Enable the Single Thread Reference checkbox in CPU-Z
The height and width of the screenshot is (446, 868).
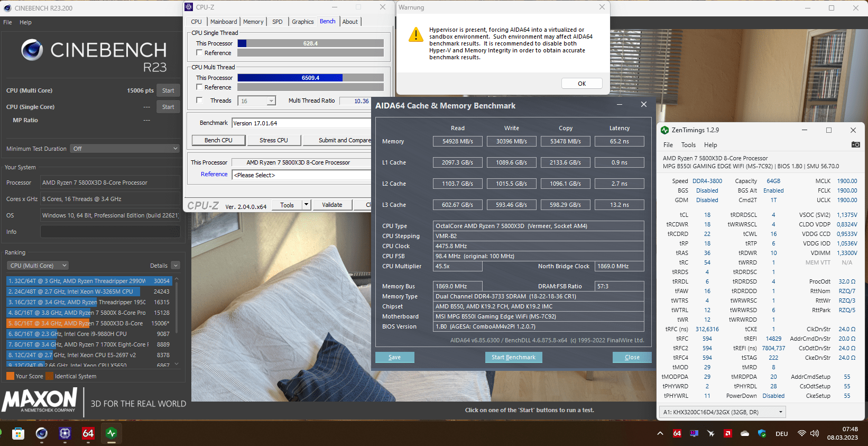tap(199, 52)
